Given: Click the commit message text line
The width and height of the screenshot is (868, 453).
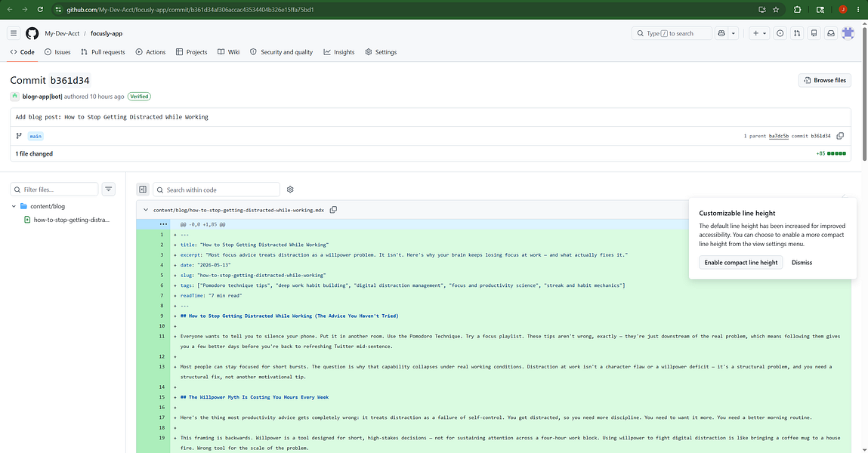Looking at the screenshot, I should tap(112, 117).
